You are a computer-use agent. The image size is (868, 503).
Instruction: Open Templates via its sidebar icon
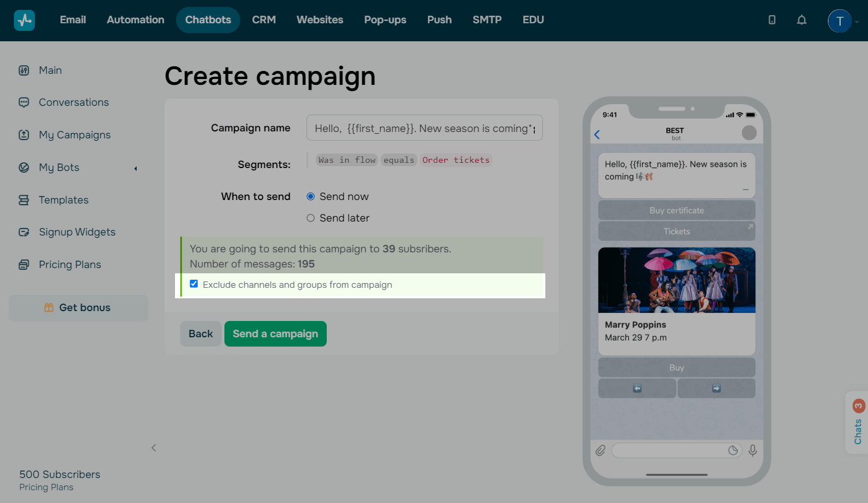tap(23, 199)
